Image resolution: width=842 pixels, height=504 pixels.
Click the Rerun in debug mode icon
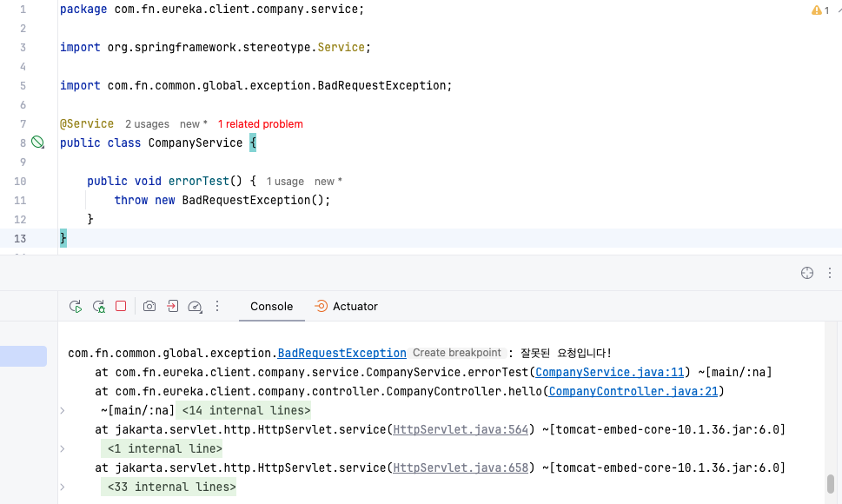point(99,307)
